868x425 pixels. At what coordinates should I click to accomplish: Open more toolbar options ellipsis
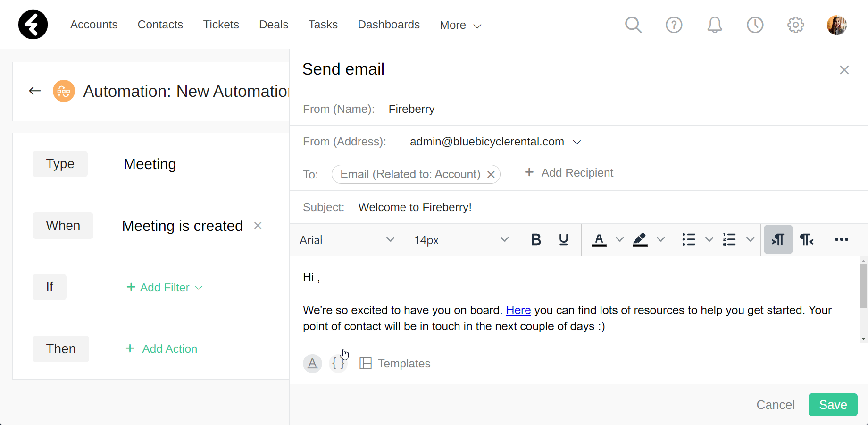point(841,240)
